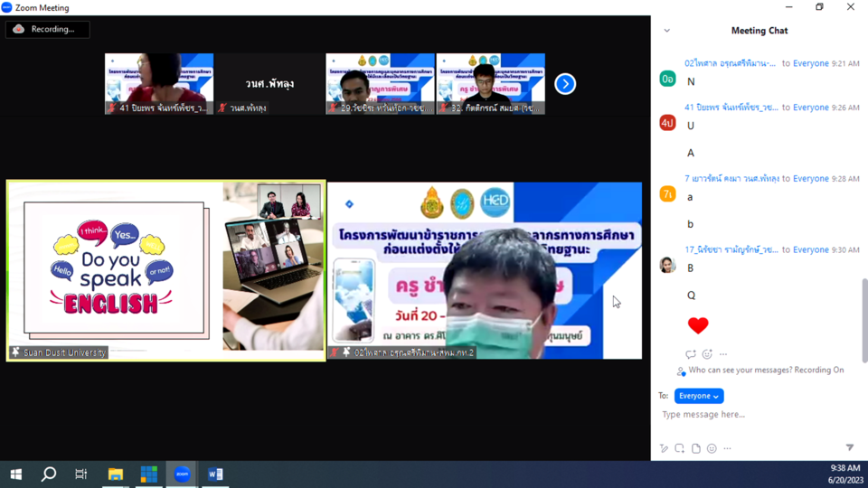Viewport: 868px width, 488px height.
Task: Click the Recording indicator button
Action: pyautogui.click(x=47, y=29)
